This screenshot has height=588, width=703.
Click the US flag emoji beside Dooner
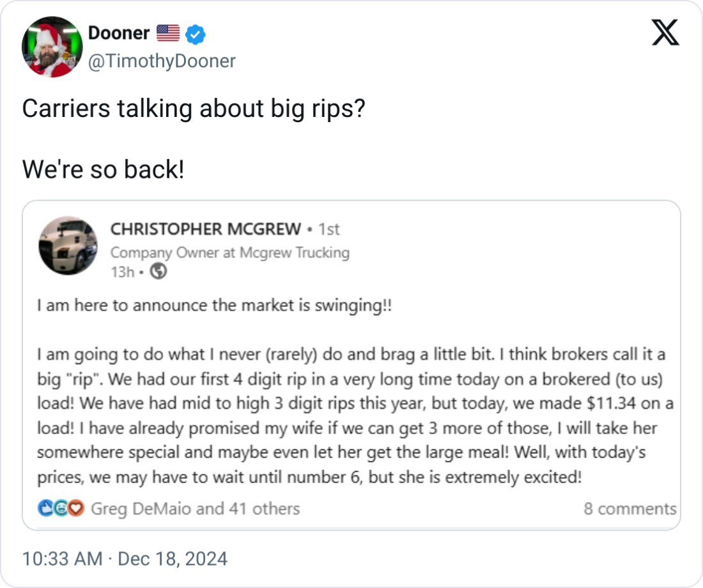[x=168, y=33]
